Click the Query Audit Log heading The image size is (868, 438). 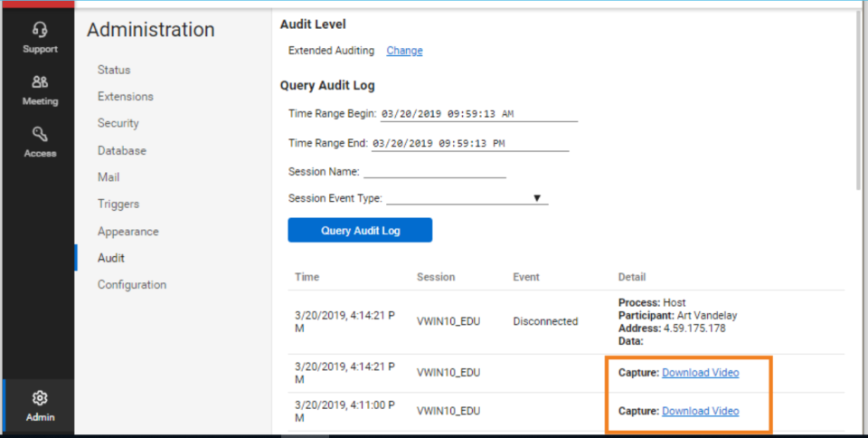[327, 85]
